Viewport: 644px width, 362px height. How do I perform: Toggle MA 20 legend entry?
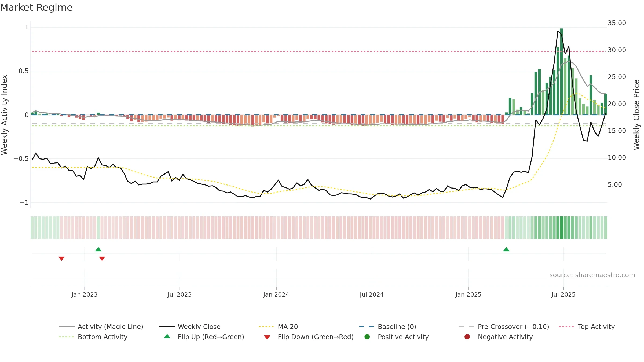point(278,327)
